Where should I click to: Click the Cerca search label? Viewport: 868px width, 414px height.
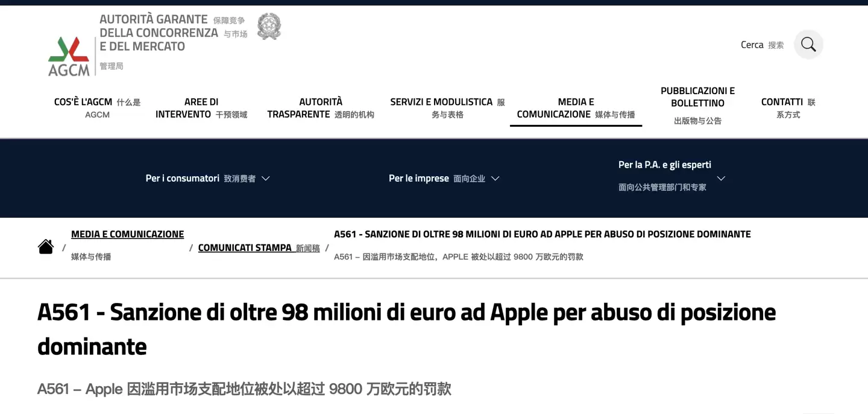pos(752,44)
